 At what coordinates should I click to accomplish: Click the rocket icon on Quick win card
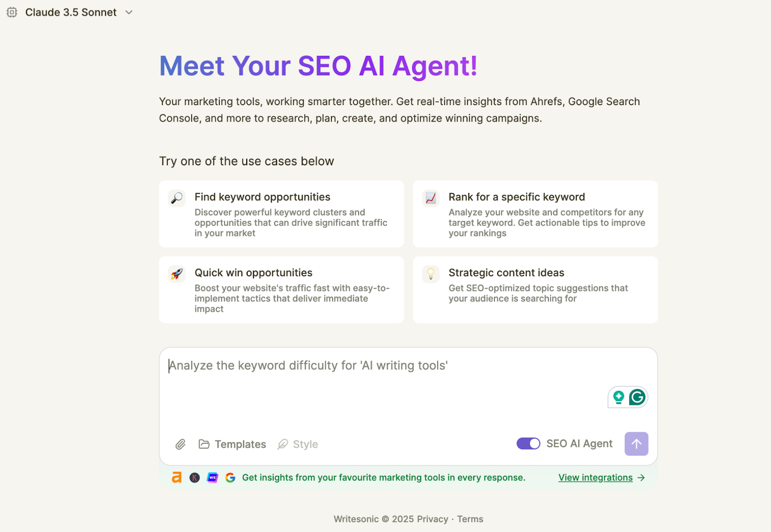[176, 273]
